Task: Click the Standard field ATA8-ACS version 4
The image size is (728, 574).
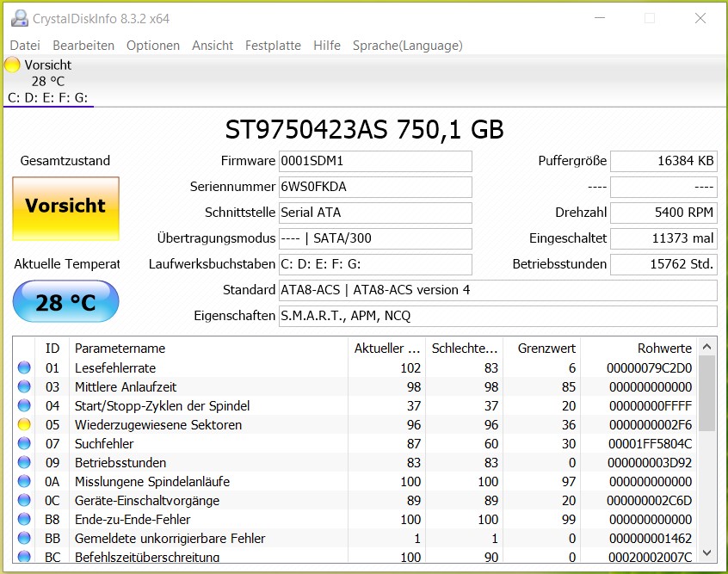Action: (x=497, y=290)
